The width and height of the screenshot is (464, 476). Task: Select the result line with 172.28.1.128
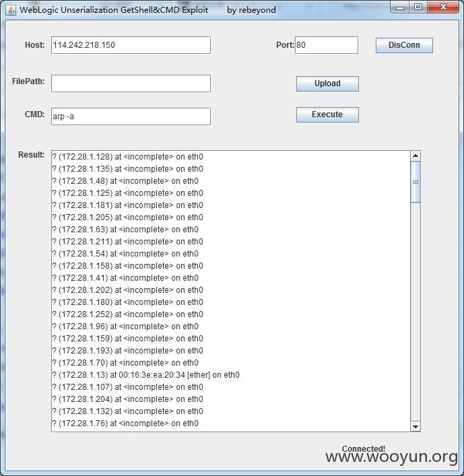coord(127,157)
